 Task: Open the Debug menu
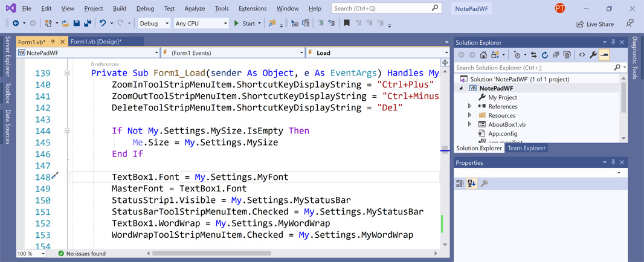click(145, 8)
